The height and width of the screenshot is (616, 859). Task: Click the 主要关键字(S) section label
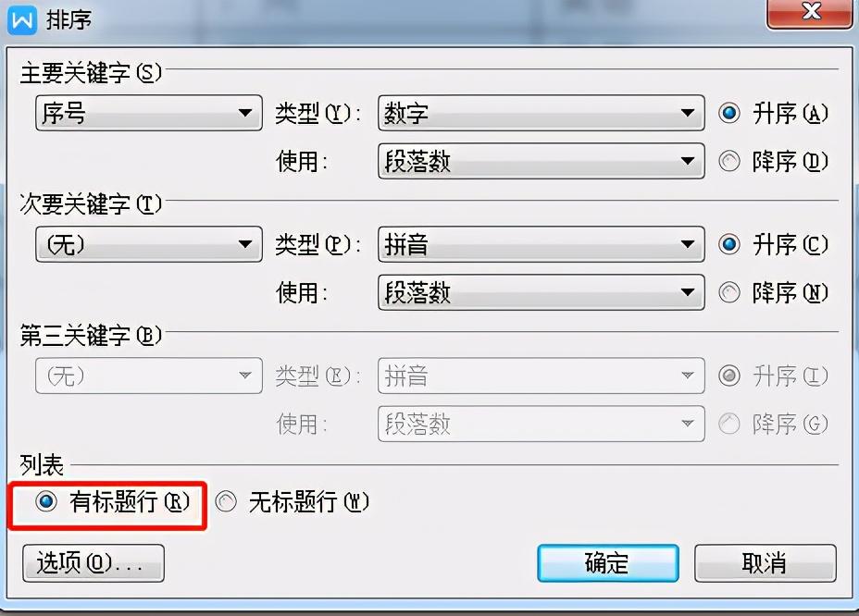[x=91, y=73]
